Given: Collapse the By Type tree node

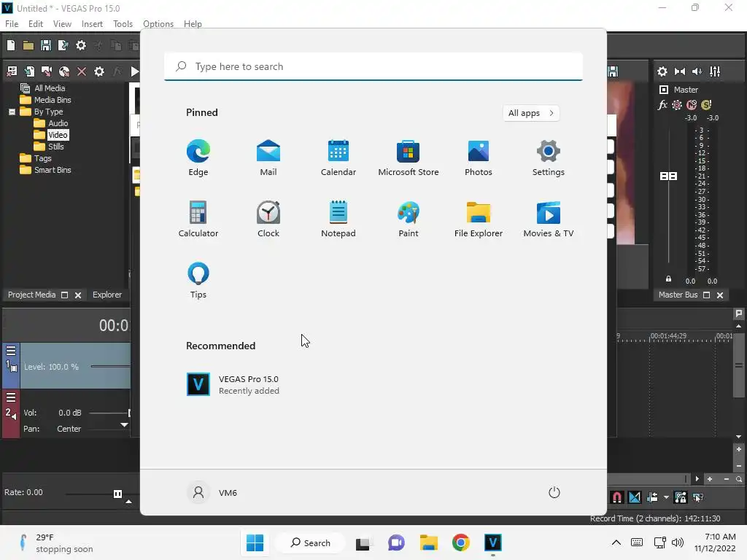Looking at the screenshot, I should coord(12,112).
